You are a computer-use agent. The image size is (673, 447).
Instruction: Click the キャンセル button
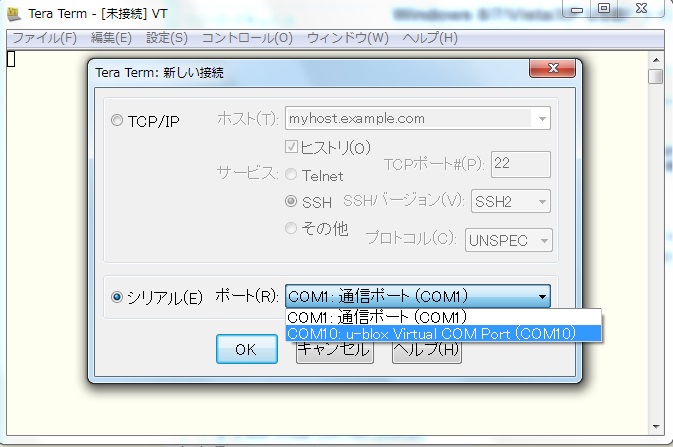(334, 353)
